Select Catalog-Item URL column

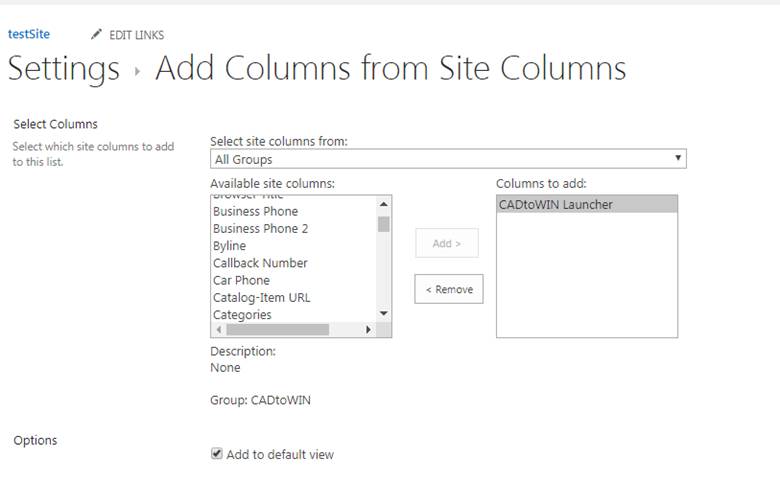(x=262, y=297)
